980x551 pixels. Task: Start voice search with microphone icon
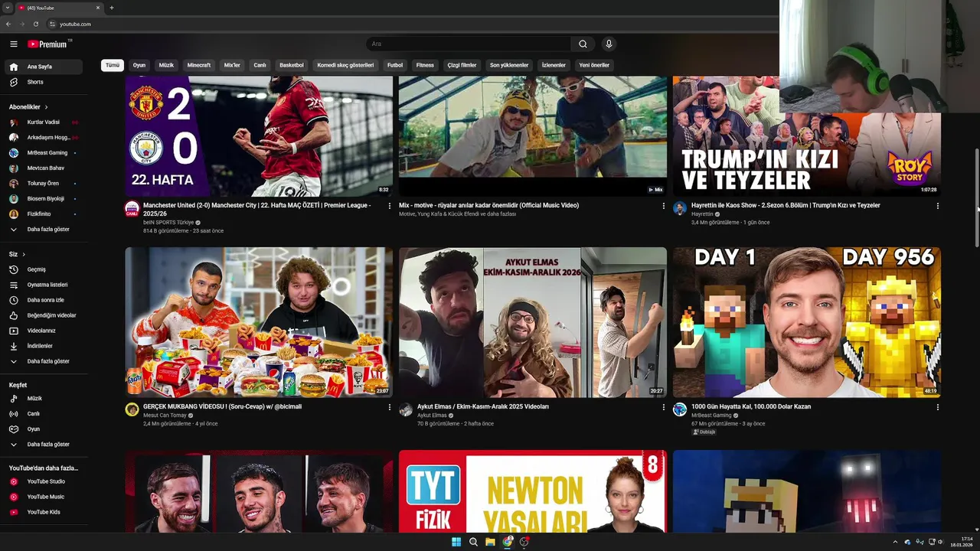click(x=609, y=44)
